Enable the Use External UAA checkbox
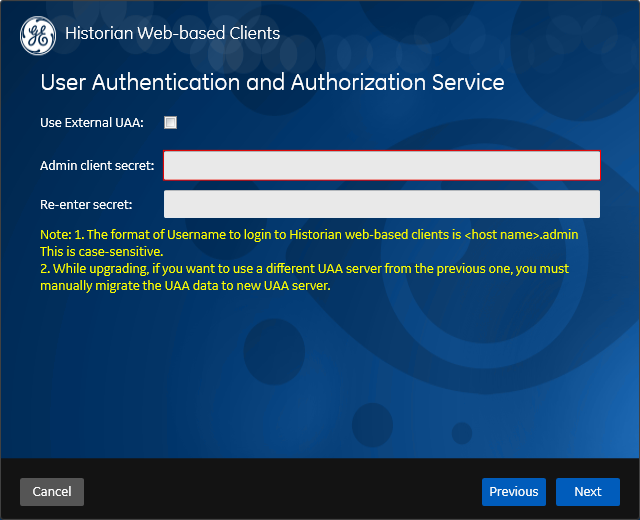 (x=170, y=122)
